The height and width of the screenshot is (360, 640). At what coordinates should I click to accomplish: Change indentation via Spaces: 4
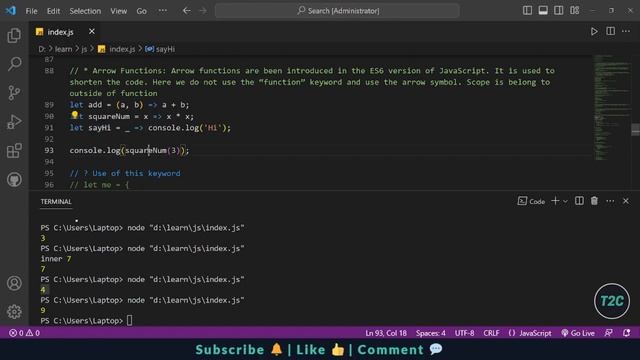coord(431,333)
